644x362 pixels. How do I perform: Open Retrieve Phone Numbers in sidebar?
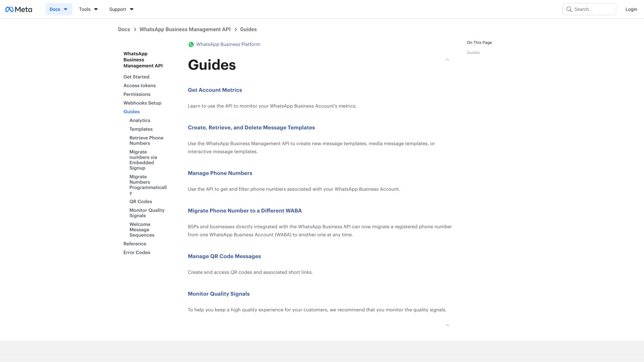[147, 141]
